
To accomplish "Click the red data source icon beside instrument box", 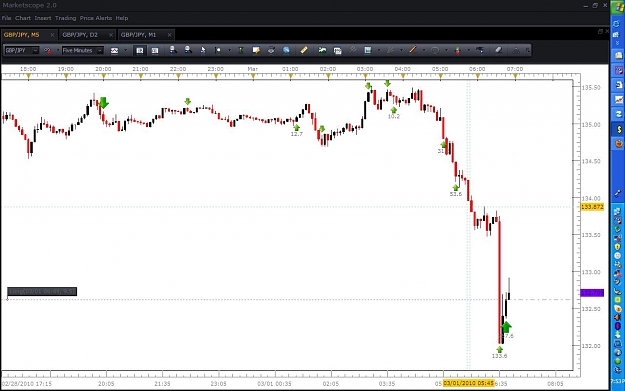I will [x=47, y=50].
